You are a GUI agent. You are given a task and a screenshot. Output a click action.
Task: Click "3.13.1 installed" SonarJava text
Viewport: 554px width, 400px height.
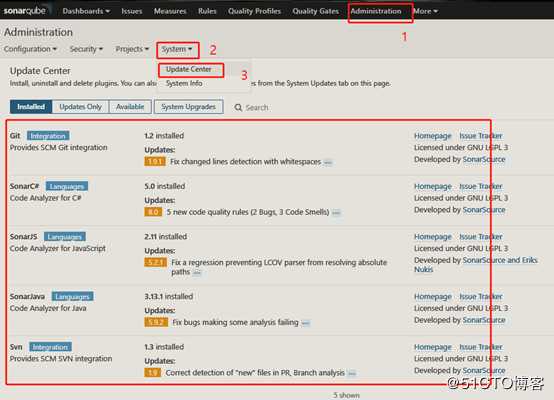[169, 296]
